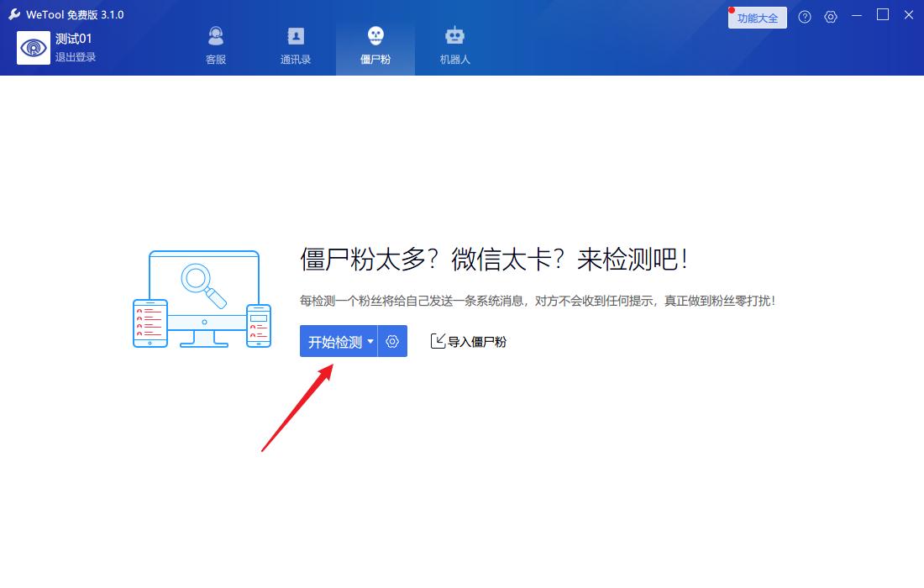924x588 pixels.
Task: Open detection settings gear beside 开始检测
Action: [x=391, y=341]
